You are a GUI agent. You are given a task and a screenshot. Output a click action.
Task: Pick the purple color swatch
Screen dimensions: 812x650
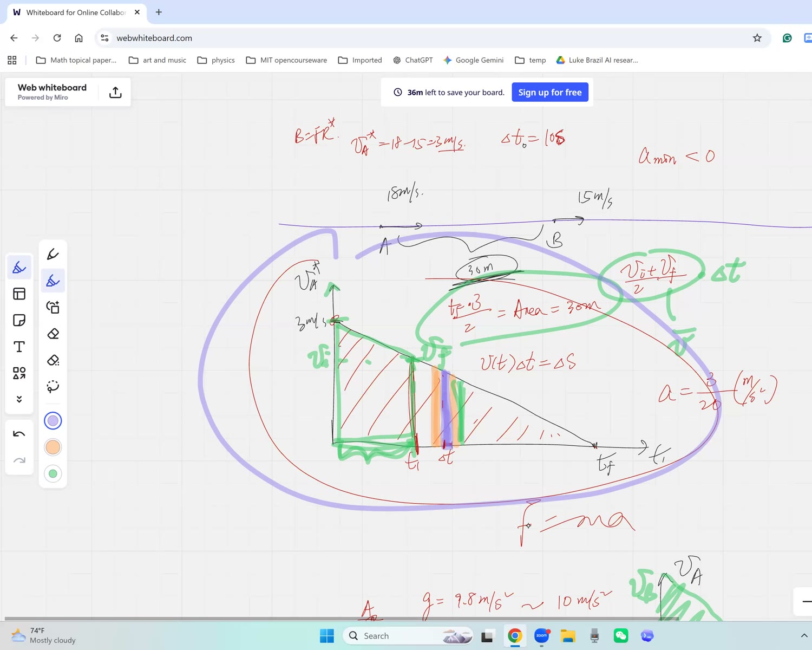pyautogui.click(x=53, y=421)
